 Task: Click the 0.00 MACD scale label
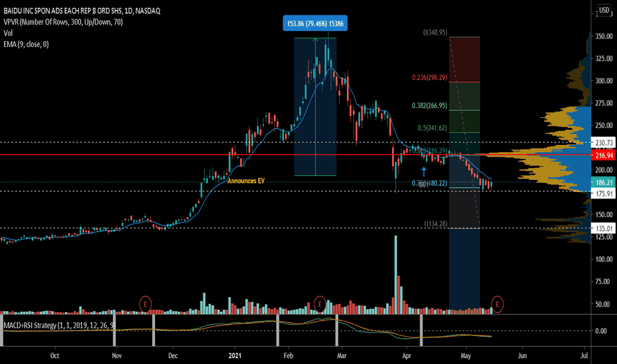point(601,331)
